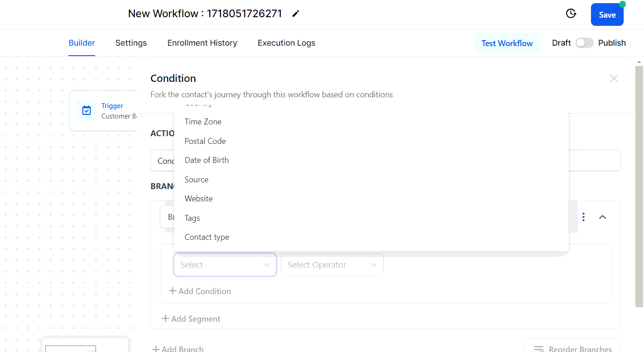Viewport: 644px width, 352px height.
Task: Click the Draft label
Action: [x=561, y=43]
